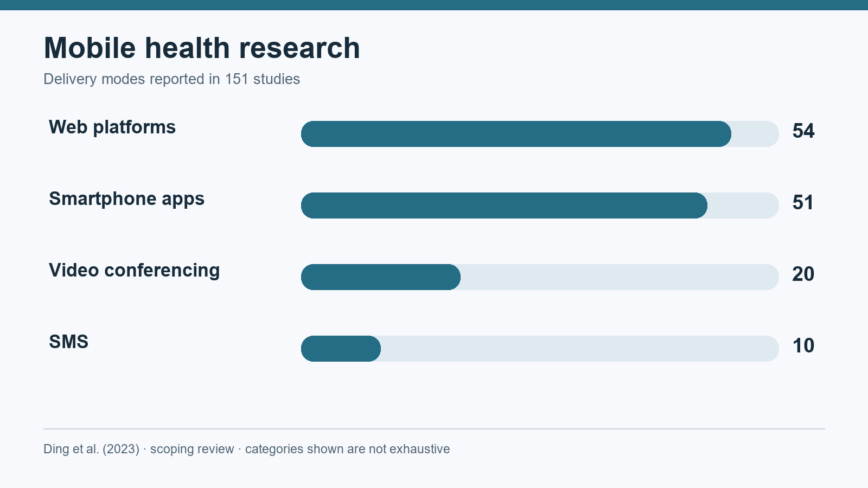Select the 'Smartphone apps' label
The width and height of the screenshot is (868, 488).
[x=127, y=198]
